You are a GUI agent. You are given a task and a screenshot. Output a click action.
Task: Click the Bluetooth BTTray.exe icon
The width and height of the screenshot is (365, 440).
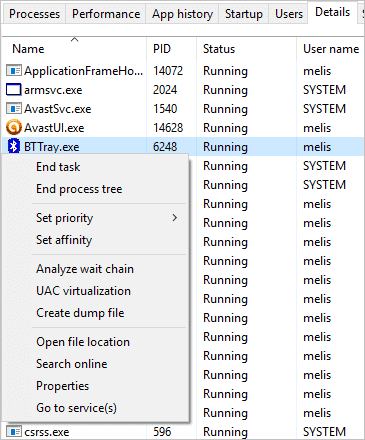pyautogui.click(x=14, y=147)
